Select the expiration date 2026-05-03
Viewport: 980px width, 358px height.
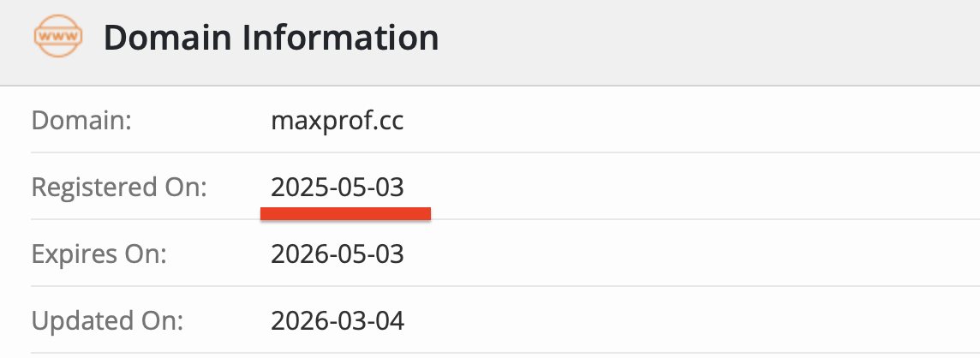[337, 254]
